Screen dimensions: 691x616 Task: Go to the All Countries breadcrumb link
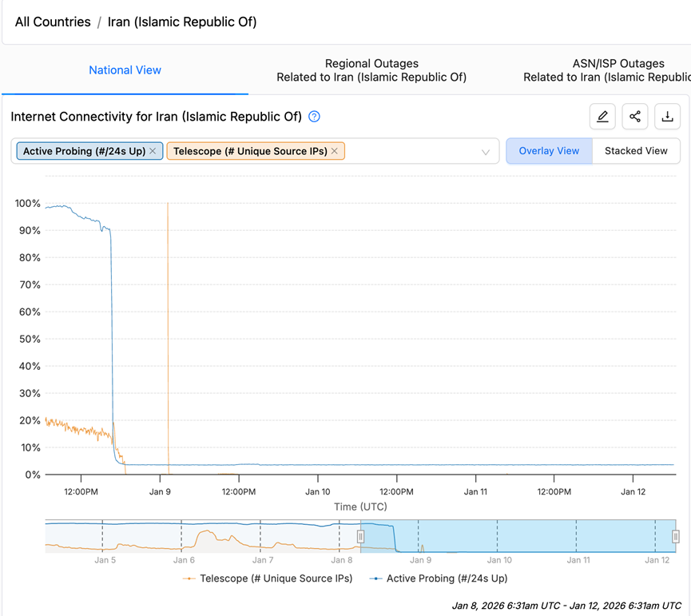pos(53,22)
